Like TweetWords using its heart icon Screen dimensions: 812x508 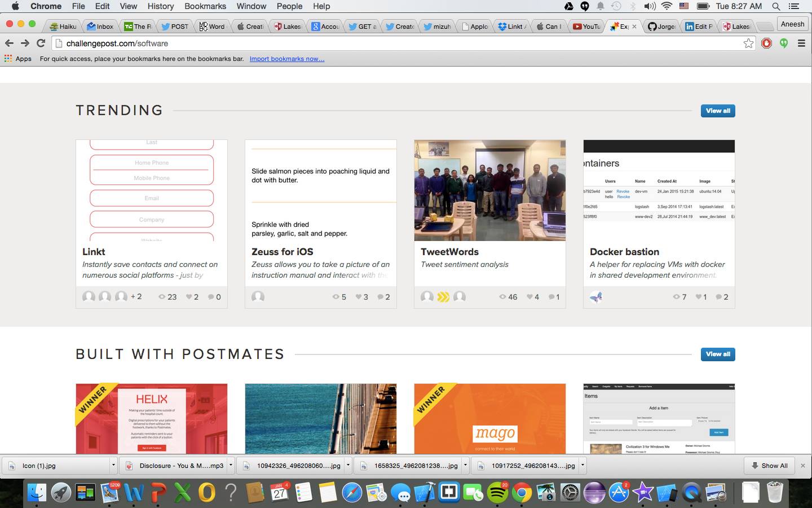pos(529,297)
